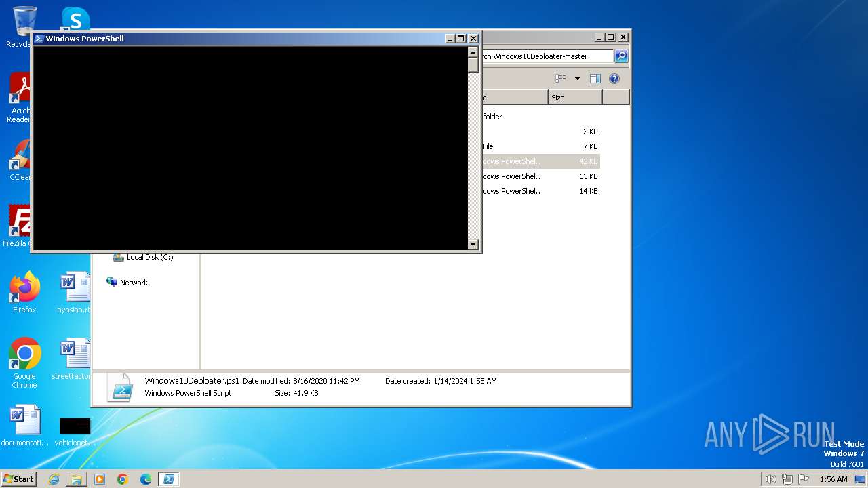The width and height of the screenshot is (868, 488).
Task: Open the network tray icon
Action: [x=787, y=479]
